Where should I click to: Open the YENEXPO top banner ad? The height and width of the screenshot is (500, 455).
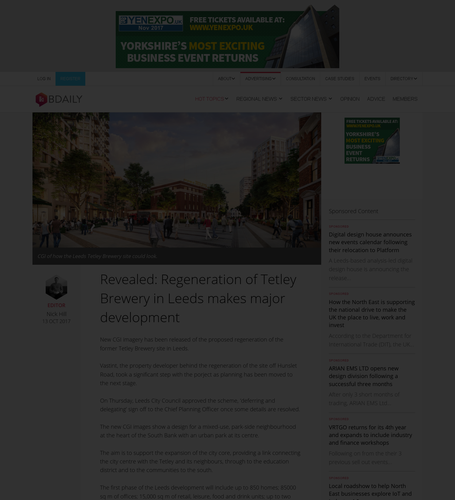tap(227, 37)
